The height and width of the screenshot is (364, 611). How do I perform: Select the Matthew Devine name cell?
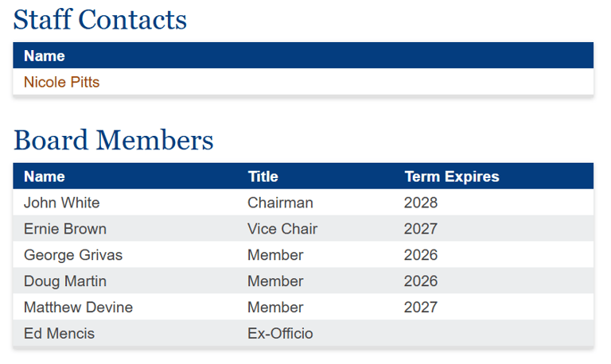[78, 308]
